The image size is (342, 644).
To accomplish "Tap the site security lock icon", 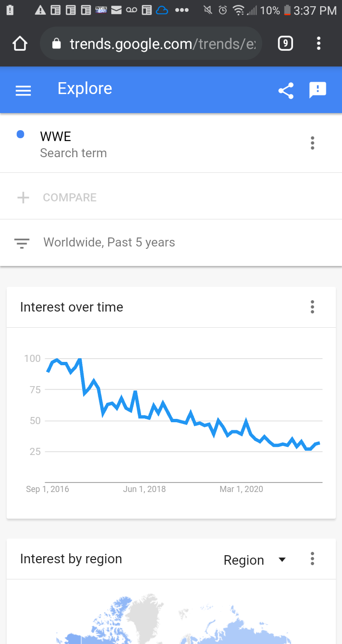I will pyautogui.click(x=57, y=44).
